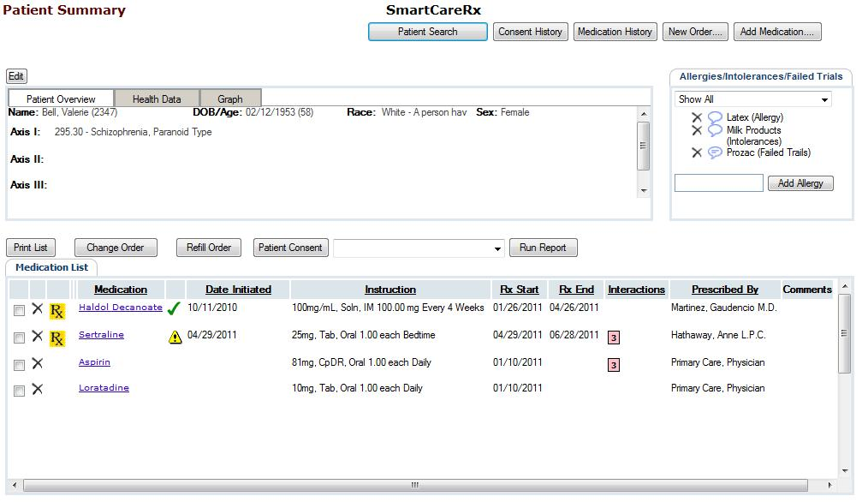Click the Run Report button
This screenshot has width=868, height=502.
pyautogui.click(x=543, y=247)
